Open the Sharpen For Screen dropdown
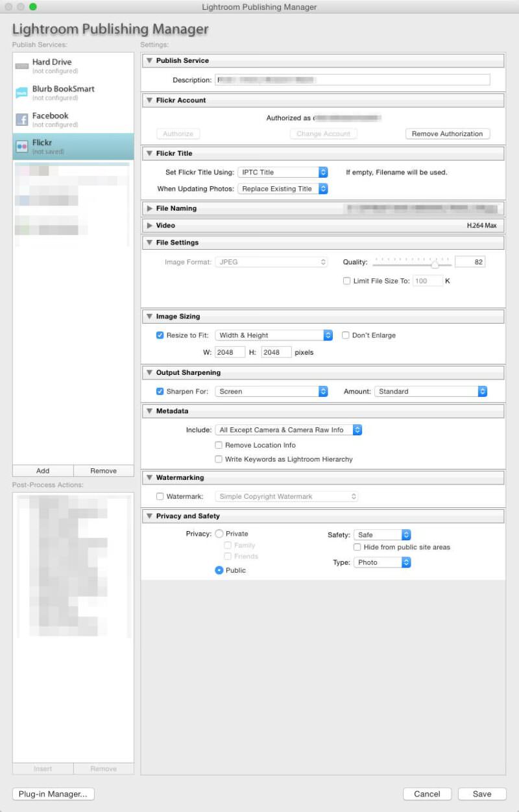Image resolution: width=519 pixels, height=812 pixels. click(x=271, y=392)
